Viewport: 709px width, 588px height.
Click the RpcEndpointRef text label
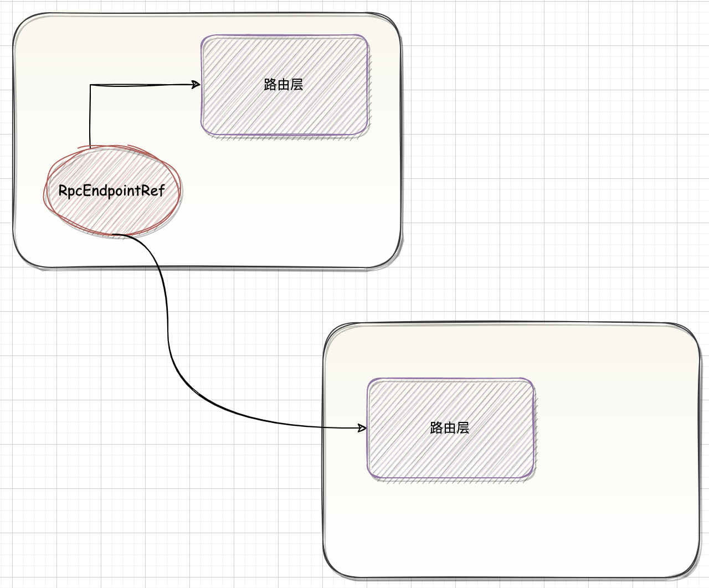112,190
